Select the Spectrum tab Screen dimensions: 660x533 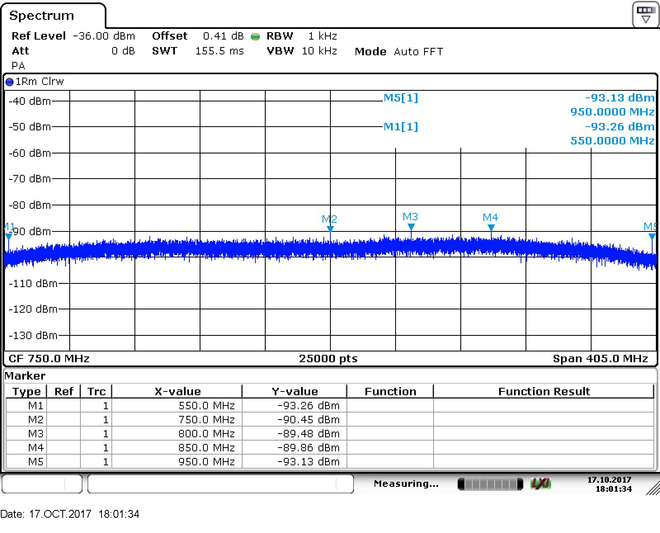[42, 16]
